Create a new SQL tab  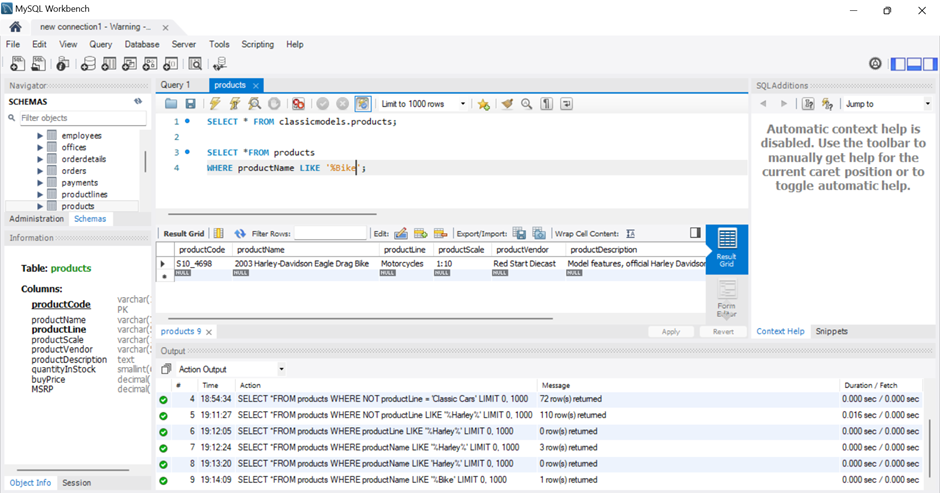tap(17, 64)
